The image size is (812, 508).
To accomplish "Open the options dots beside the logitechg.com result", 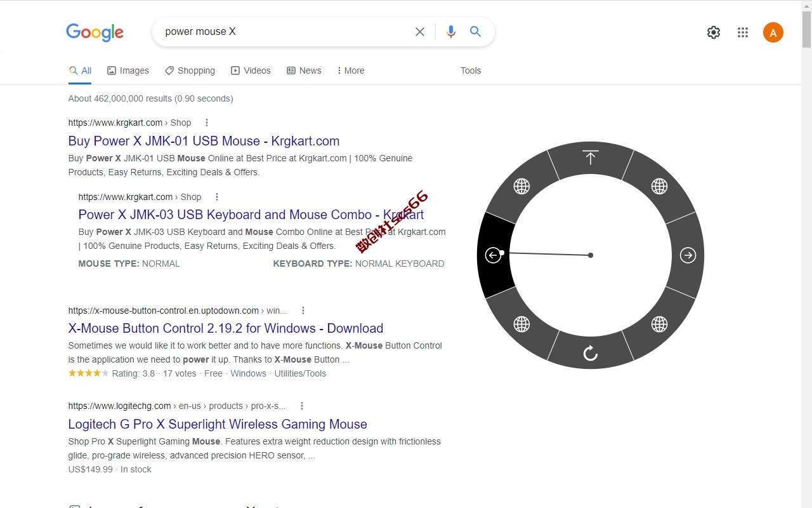I will (302, 406).
